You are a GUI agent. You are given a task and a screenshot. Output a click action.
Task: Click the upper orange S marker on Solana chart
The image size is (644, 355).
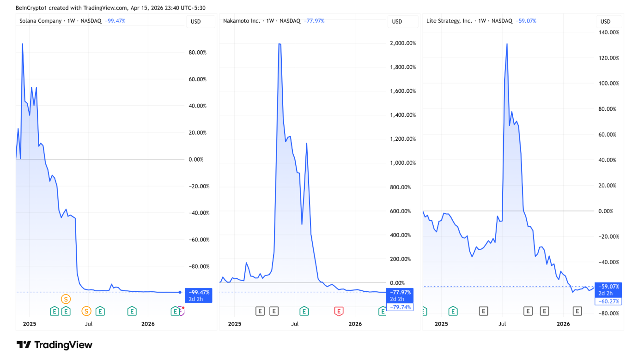(66, 299)
